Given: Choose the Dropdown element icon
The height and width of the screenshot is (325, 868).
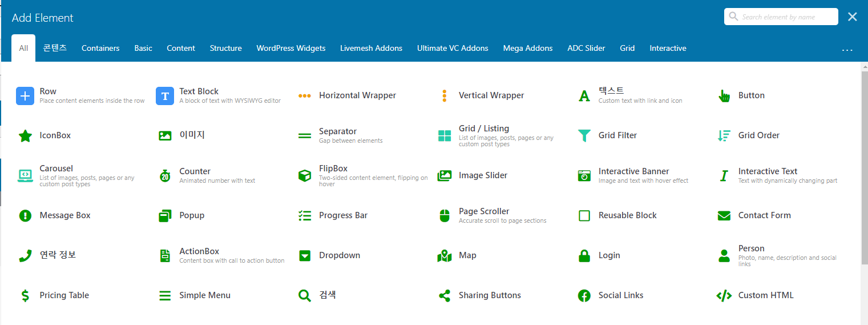Looking at the screenshot, I should [x=305, y=256].
